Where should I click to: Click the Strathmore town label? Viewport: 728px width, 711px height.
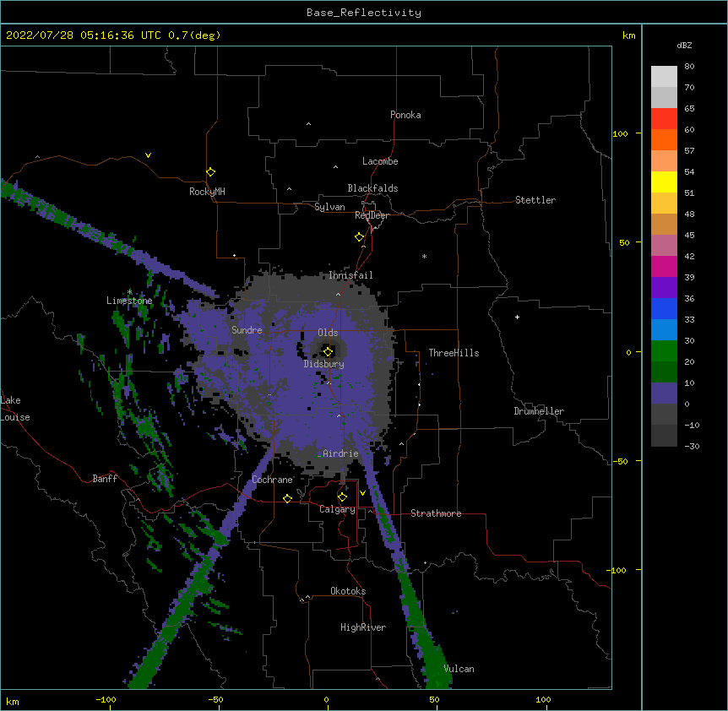(x=436, y=513)
